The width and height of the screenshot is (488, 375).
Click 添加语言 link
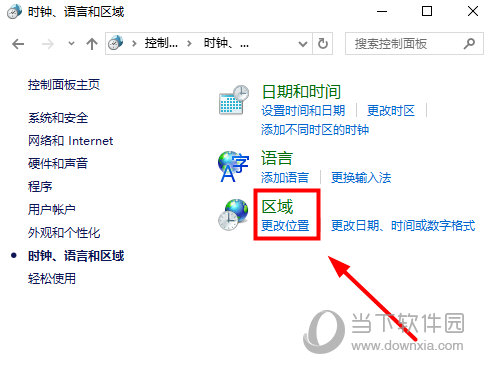[x=285, y=177]
